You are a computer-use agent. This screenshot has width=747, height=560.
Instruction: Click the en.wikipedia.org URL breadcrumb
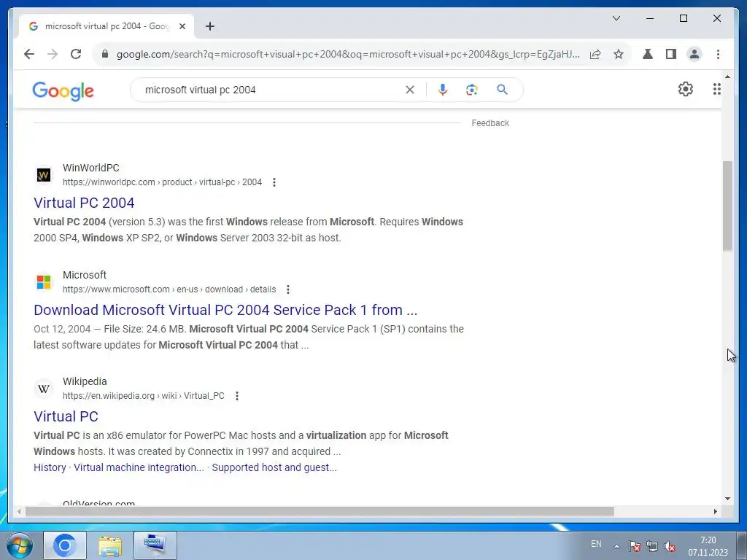tap(144, 396)
